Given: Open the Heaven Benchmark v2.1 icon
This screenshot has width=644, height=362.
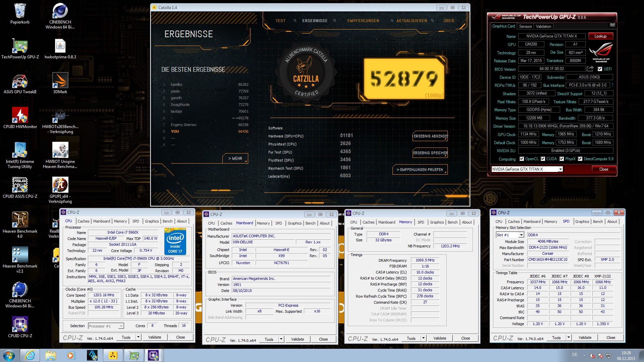Looking at the screenshot, I should pyautogui.click(x=20, y=260).
